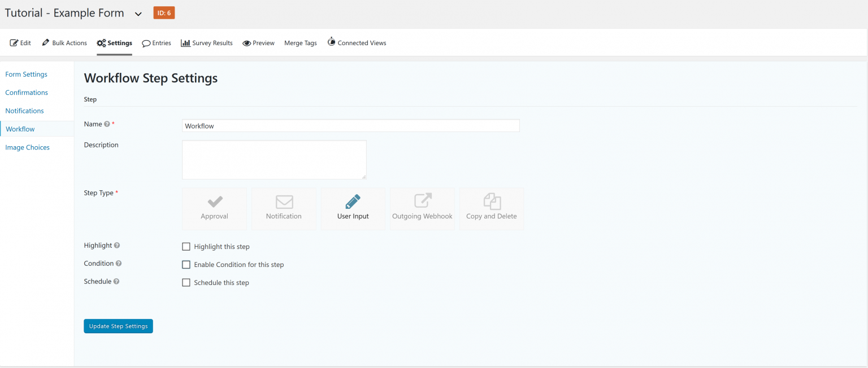
Task: Click Update Step Settings
Action: (x=118, y=326)
